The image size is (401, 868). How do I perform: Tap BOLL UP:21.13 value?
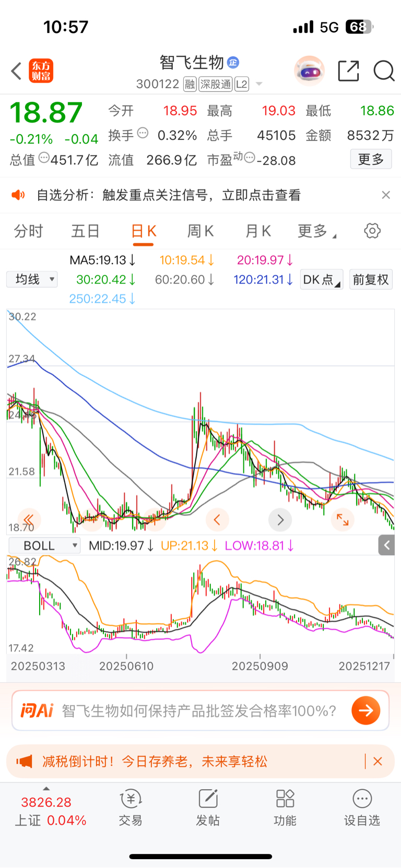(x=190, y=545)
